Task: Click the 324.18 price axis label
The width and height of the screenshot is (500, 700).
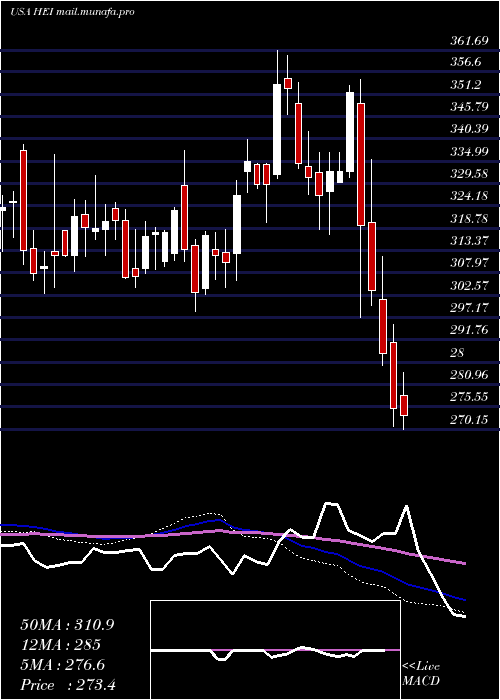Action: click(468, 196)
